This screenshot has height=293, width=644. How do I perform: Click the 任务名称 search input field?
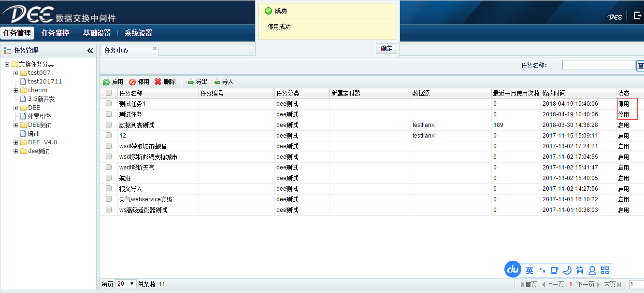coord(598,65)
